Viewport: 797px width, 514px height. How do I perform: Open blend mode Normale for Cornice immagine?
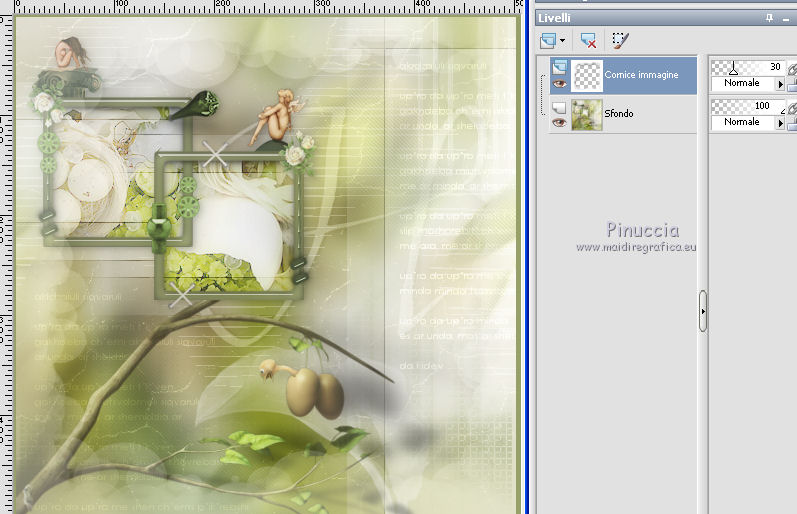tap(743, 83)
